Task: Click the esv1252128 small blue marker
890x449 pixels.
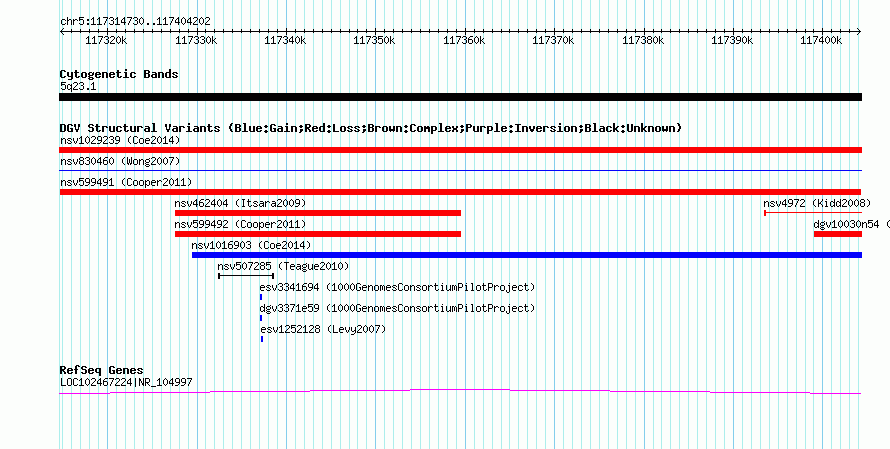Action: click(262, 339)
